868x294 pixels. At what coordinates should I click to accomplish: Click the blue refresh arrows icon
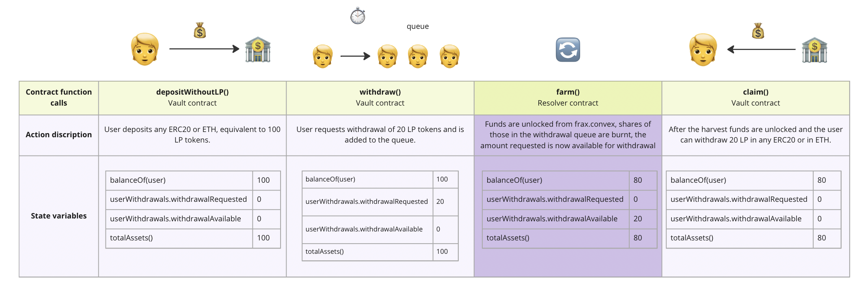(568, 50)
